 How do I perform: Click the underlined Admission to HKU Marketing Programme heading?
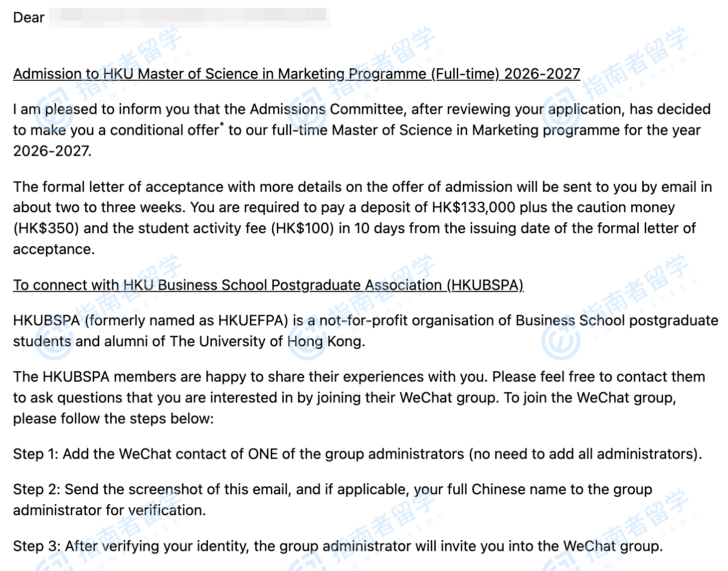click(x=296, y=74)
